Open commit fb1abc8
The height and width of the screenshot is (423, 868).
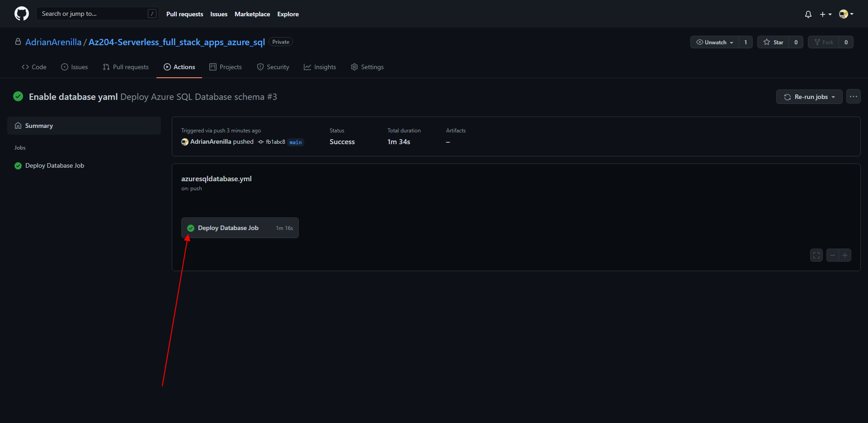click(275, 142)
